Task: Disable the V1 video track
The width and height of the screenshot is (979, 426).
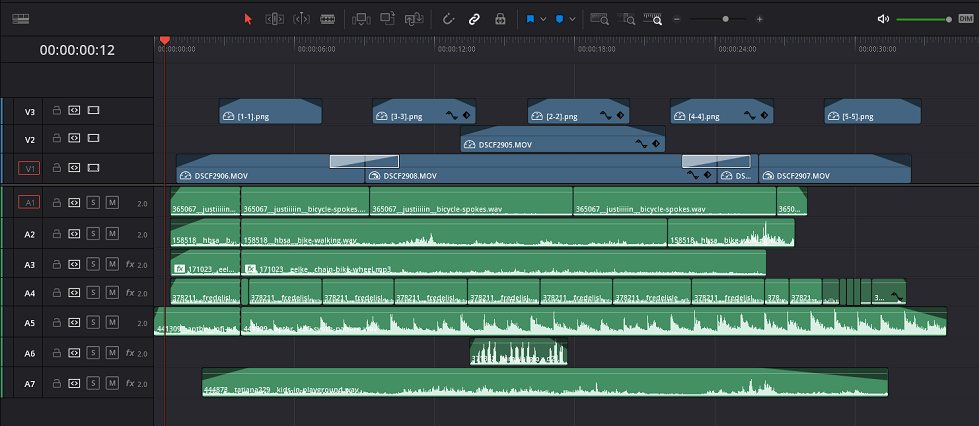Action: [93, 167]
